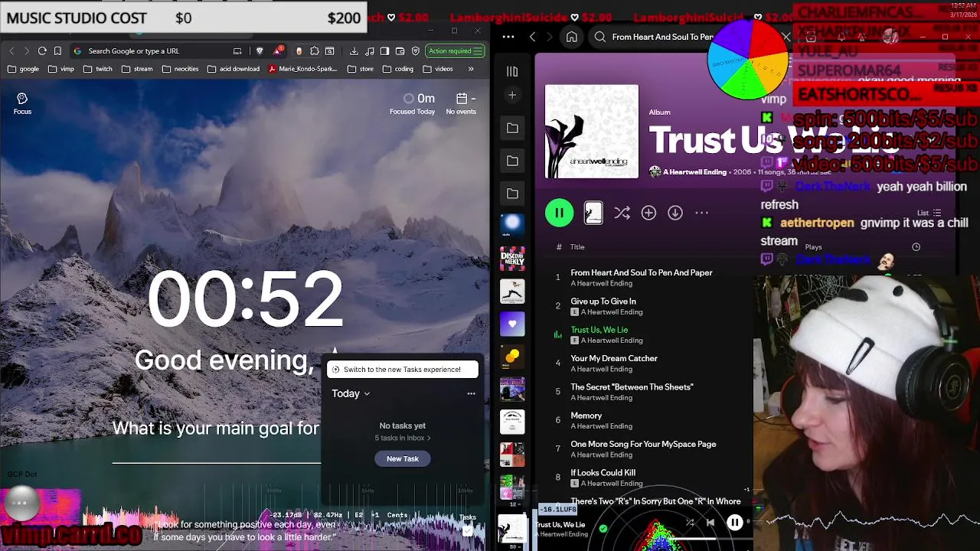The height and width of the screenshot is (551, 980).
Task: Open the calendar No events widget
Action: coord(461,103)
